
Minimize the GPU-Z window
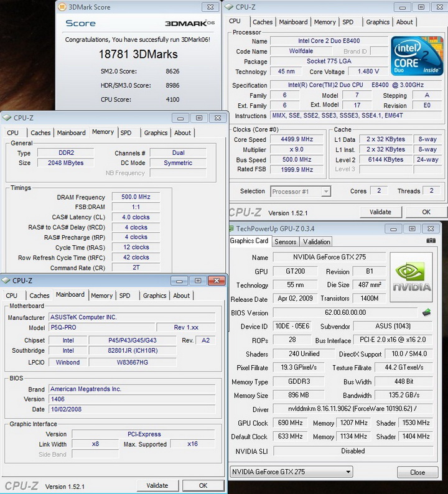(393, 229)
